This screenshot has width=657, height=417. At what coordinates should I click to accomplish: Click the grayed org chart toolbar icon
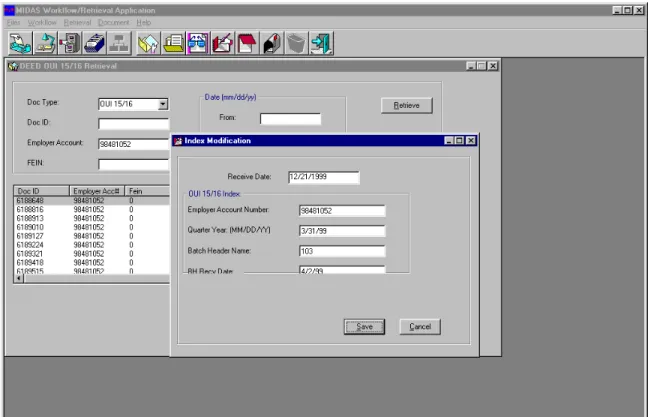119,44
